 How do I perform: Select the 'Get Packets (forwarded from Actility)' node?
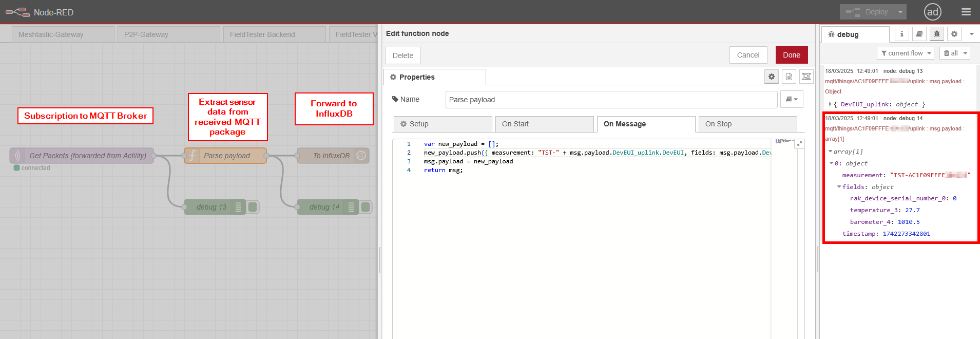[82, 156]
